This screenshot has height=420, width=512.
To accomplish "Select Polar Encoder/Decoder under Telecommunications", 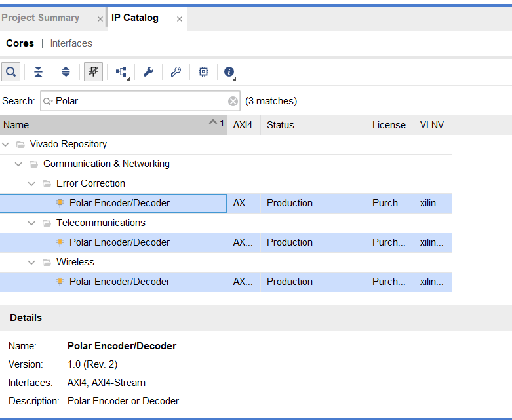I will (x=119, y=242).
